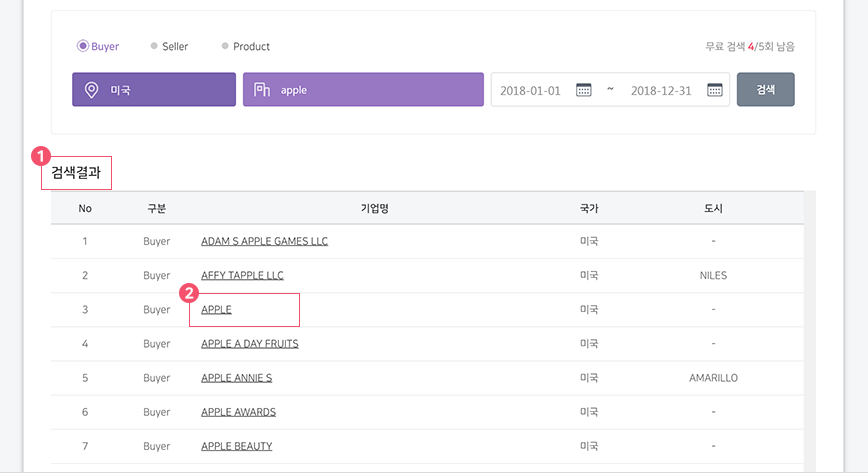Click the apple company search field
The width and height of the screenshot is (868, 473).
tap(363, 89)
